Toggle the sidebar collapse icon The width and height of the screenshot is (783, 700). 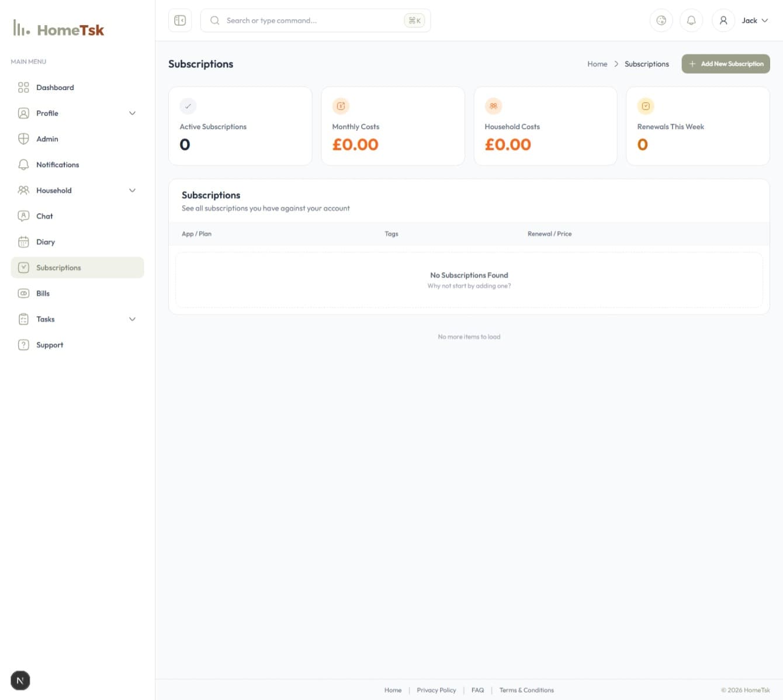pyautogui.click(x=180, y=20)
